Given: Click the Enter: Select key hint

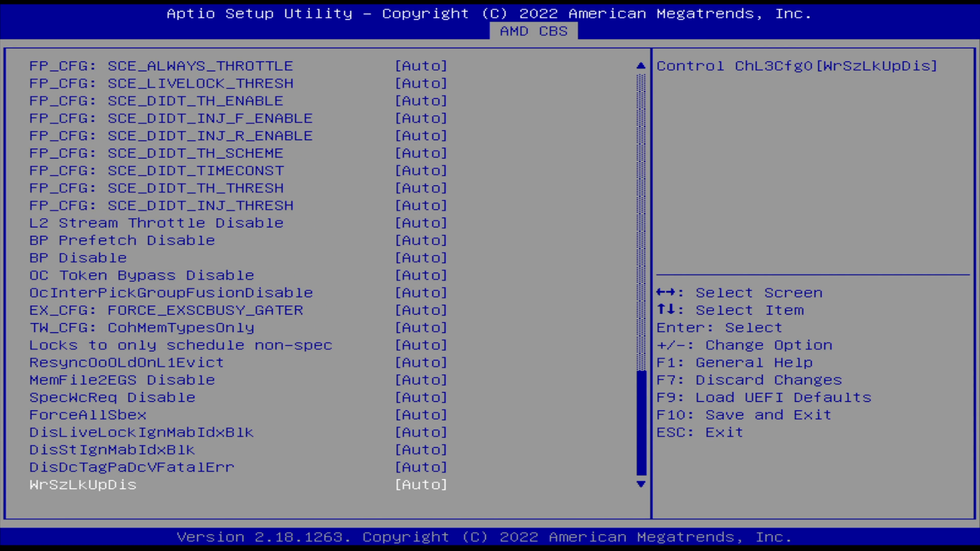Looking at the screenshot, I should click(x=719, y=327).
